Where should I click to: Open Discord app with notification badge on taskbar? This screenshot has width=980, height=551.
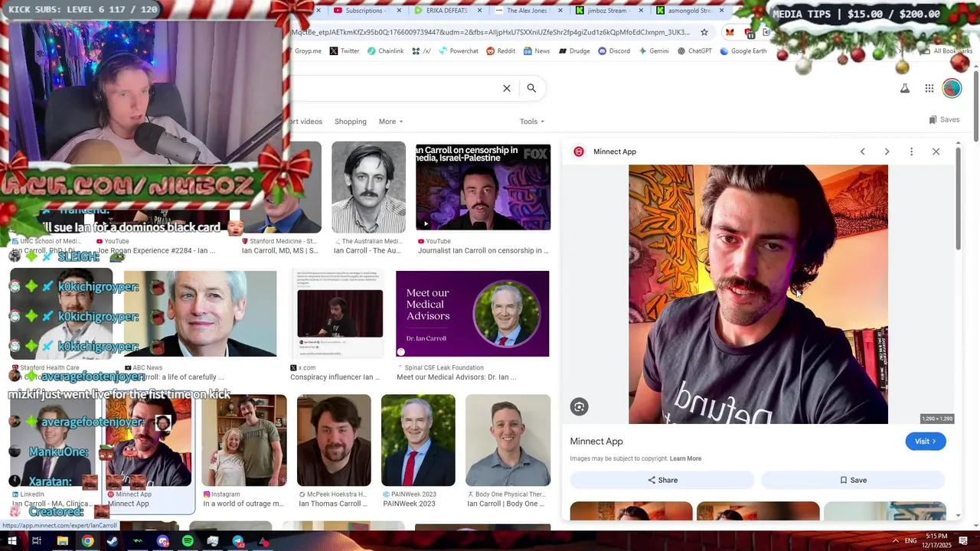[x=162, y=541]
